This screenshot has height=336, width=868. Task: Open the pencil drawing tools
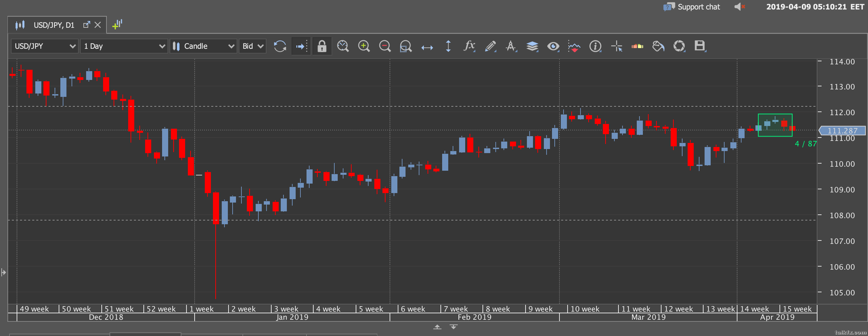pyautogui.click(x=490, y=46)
